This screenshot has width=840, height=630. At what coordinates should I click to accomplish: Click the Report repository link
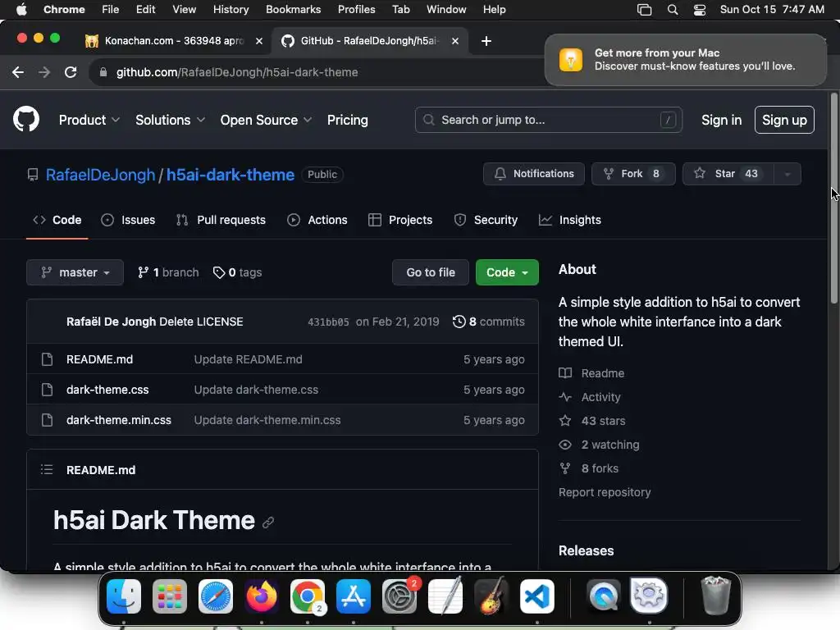click(605, 492)
